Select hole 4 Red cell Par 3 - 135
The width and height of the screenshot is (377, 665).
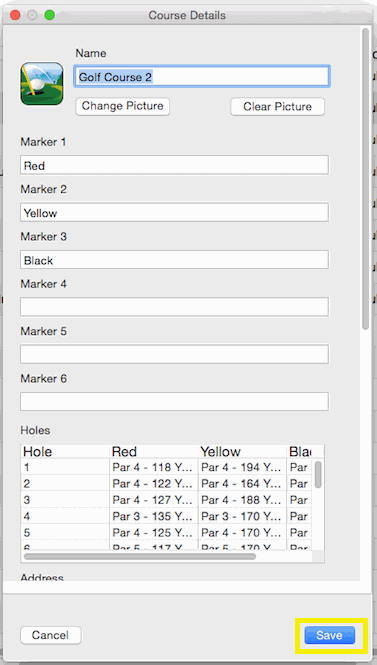(x=154, y=516)
